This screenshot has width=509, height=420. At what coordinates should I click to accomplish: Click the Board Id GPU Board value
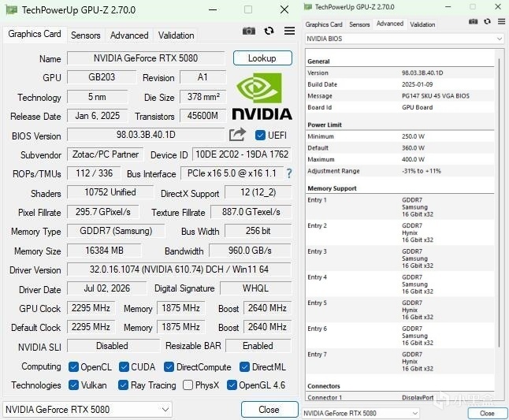417,107
